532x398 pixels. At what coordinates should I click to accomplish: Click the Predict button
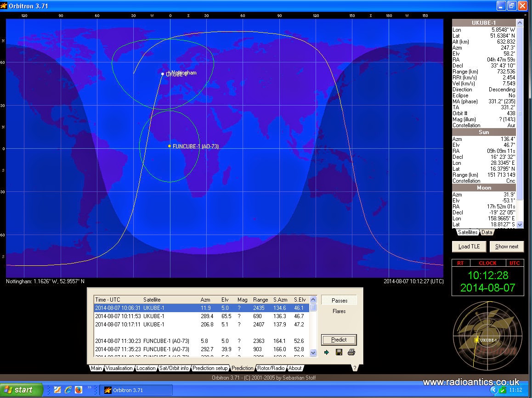339,340
